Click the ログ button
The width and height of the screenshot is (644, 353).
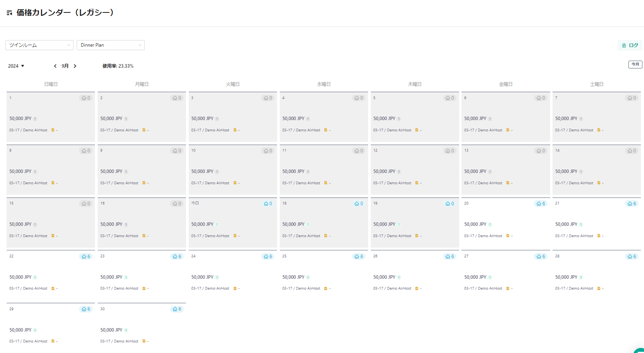[x=630, y=45]
